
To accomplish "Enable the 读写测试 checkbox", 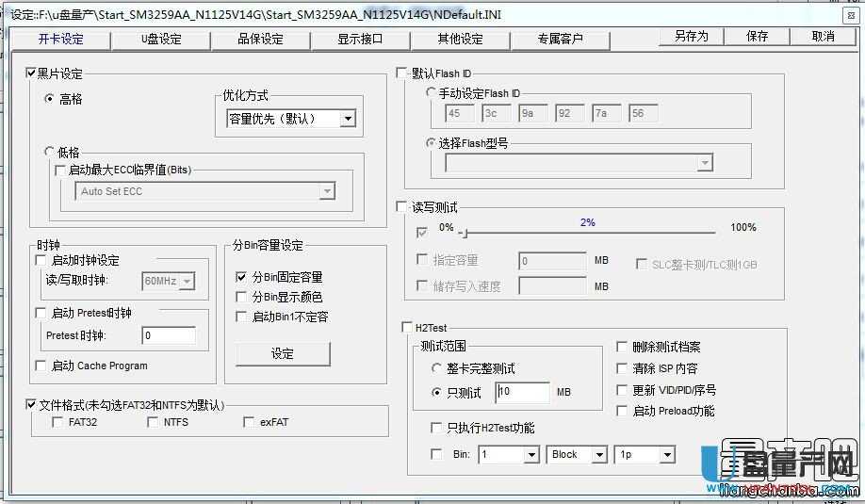I will tap(402, 207).
